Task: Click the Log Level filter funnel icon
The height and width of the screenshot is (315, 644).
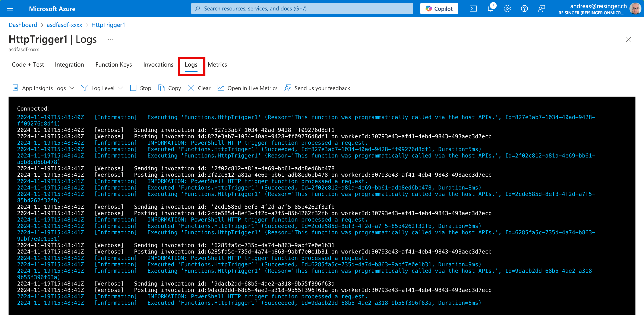Action: pyautogui.click(x=85, y=88)
